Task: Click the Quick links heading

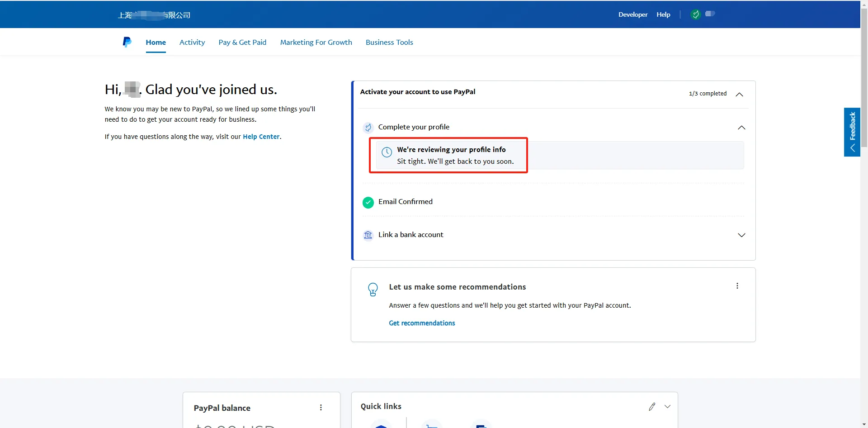Action: (x=381, y=406)
